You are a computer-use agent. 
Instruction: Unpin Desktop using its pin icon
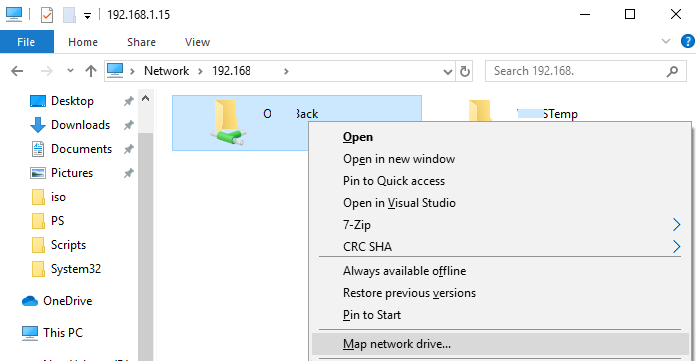coord(128,102)
